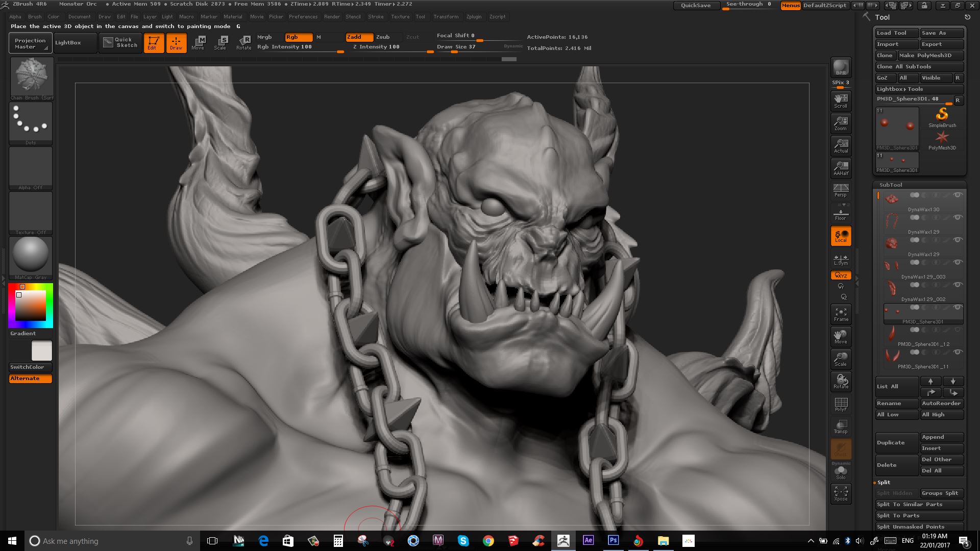Click the Rgb Intensity slider
980x551 pixels.
coord(300,47)
